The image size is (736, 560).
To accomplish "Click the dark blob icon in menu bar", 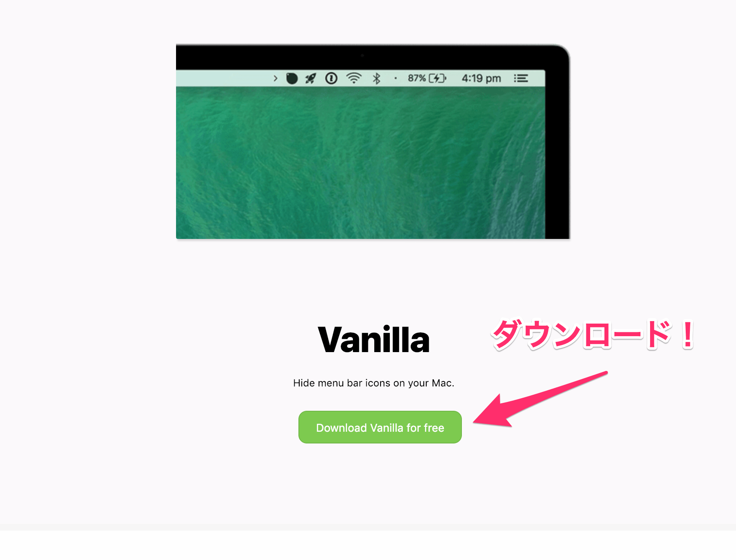I will click(292, 78).
